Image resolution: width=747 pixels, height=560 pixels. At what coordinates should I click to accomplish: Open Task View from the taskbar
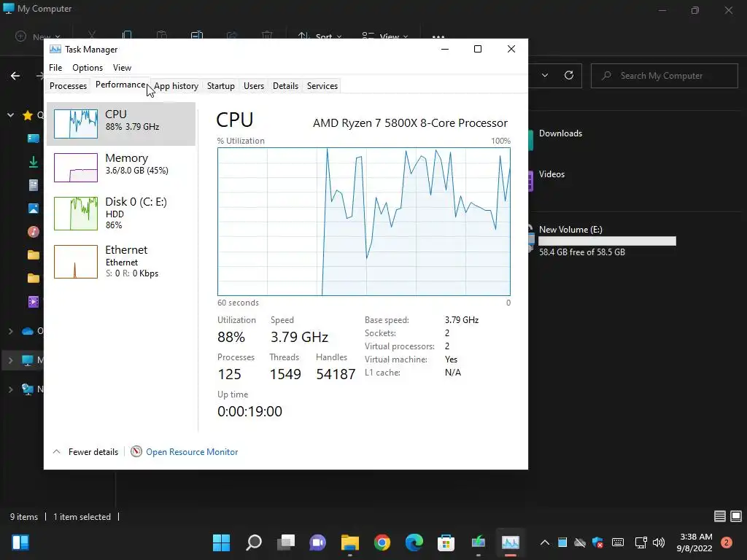coord(286,542)
